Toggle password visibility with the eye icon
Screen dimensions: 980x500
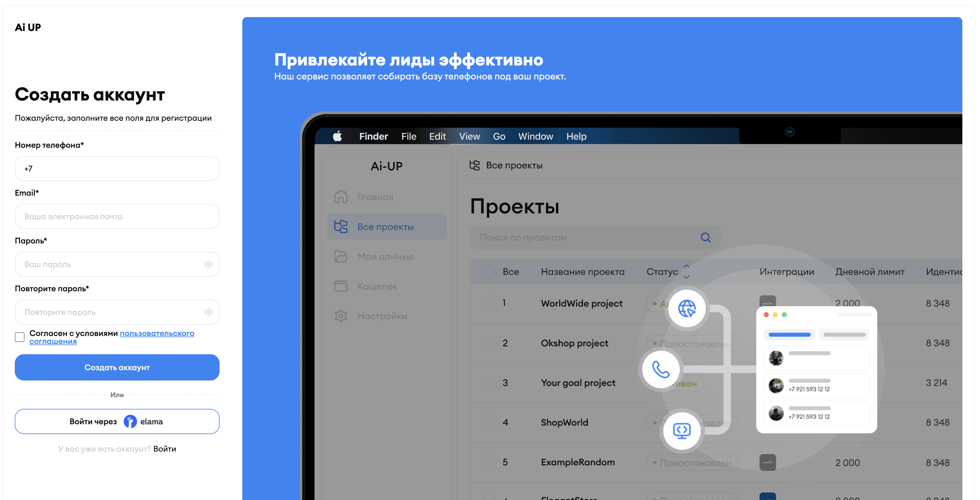pos(208,264)
